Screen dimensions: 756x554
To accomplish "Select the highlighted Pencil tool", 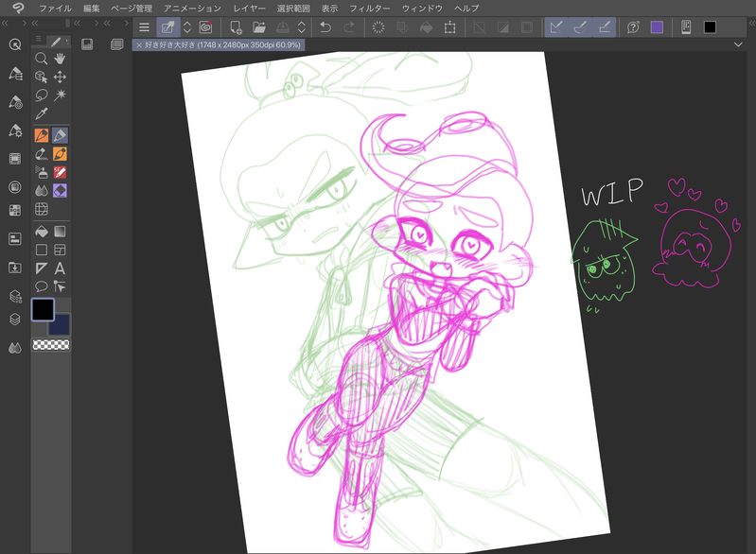I will [60, 135].
